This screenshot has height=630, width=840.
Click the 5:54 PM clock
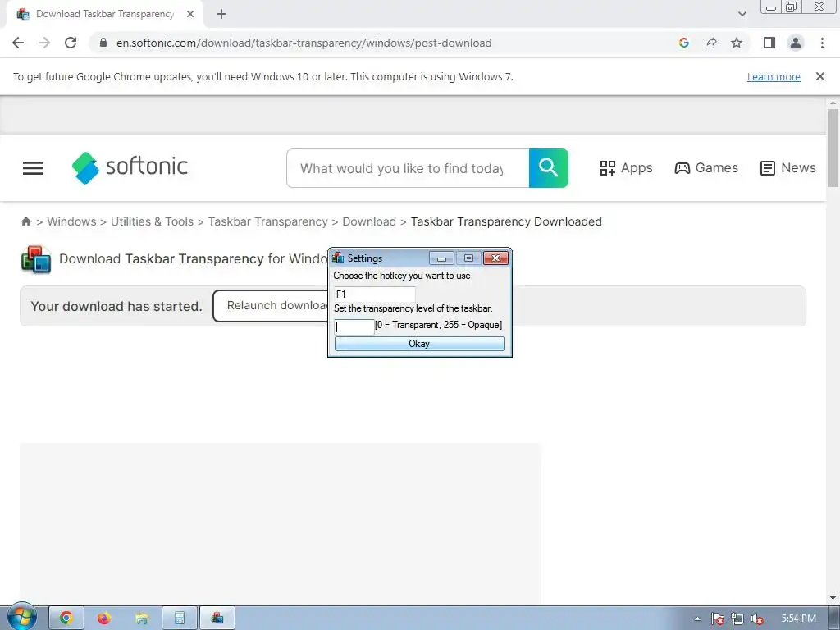pyautogui.click(x=798, y=619)
